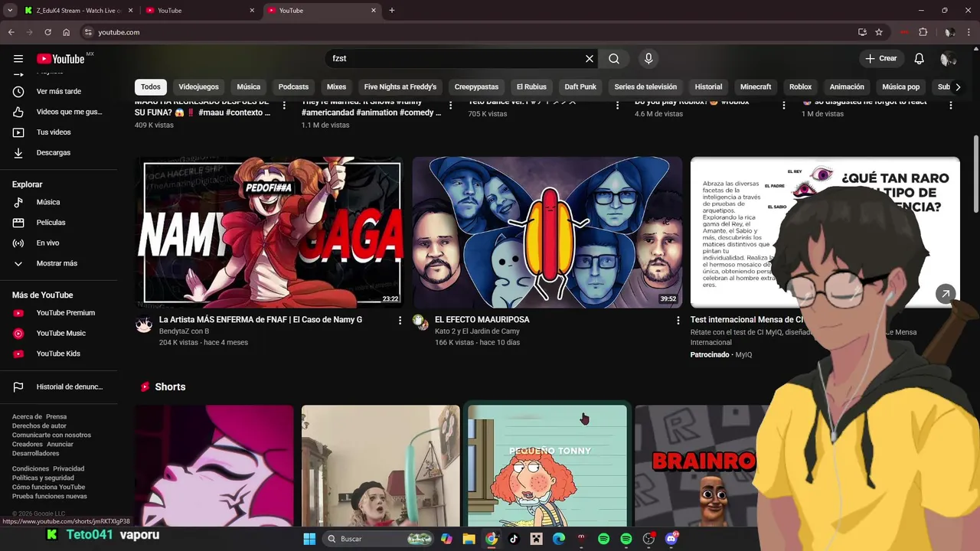Screen dimensions: 980x551
Task: Open options menu for EL EFECTO MAAURIPOSA video
Action: [x=678, y=321]
